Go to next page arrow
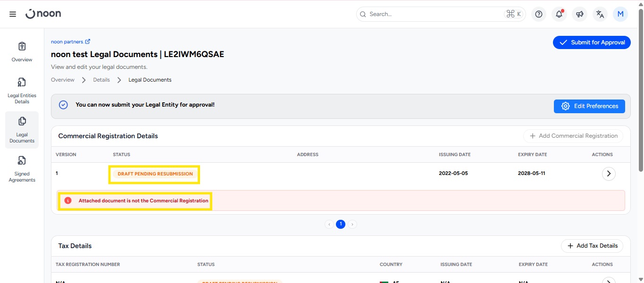 coord(352,225)
